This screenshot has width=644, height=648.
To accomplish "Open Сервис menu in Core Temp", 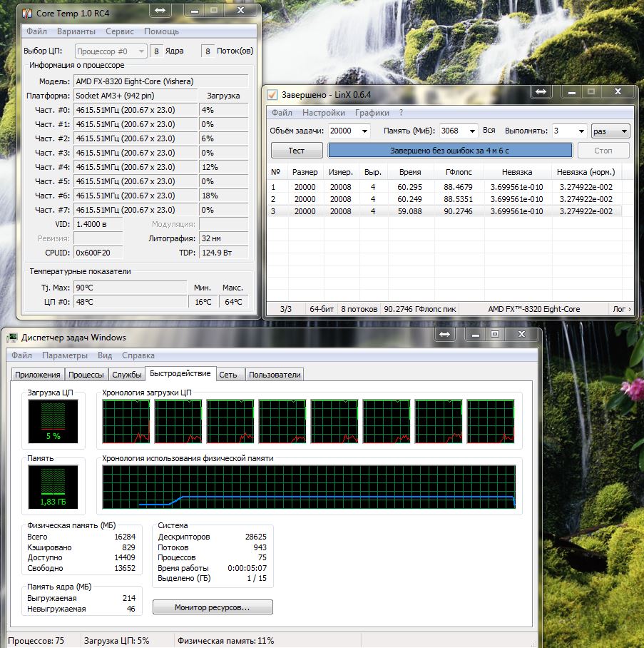I will point(120,31).
